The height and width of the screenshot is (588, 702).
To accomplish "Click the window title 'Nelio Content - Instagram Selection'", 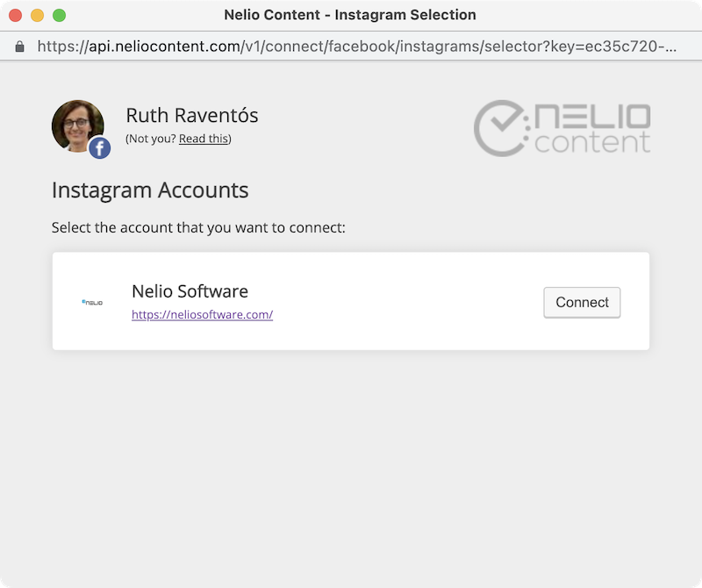I will (350, 15).
